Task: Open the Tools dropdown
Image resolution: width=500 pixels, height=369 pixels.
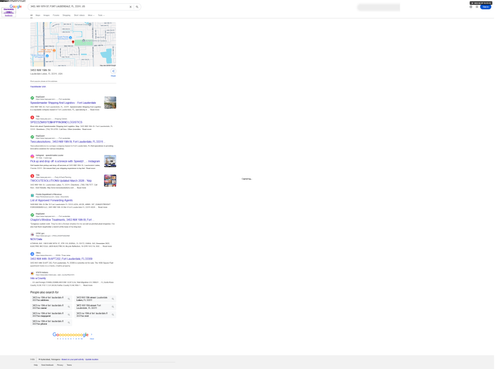Action: pyautogui.click(x=101, y=15)
